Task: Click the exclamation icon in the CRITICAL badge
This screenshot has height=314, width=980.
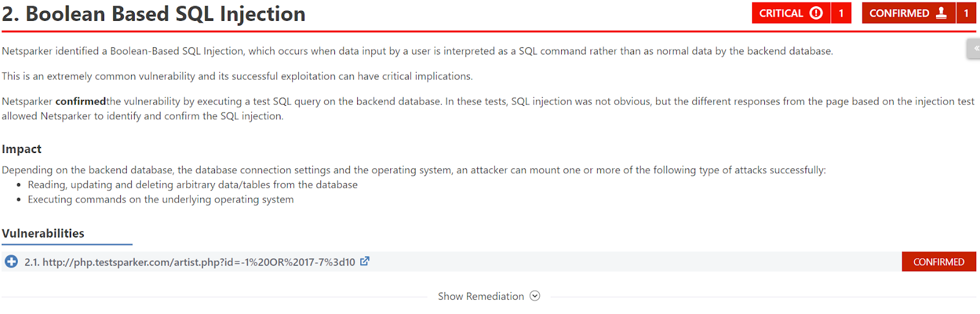Action: [816, 13]
